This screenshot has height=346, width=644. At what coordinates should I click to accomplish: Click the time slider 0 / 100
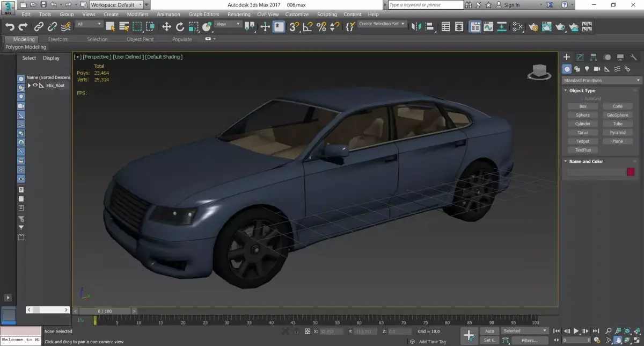pyautogui.click(x=105, y=311)
